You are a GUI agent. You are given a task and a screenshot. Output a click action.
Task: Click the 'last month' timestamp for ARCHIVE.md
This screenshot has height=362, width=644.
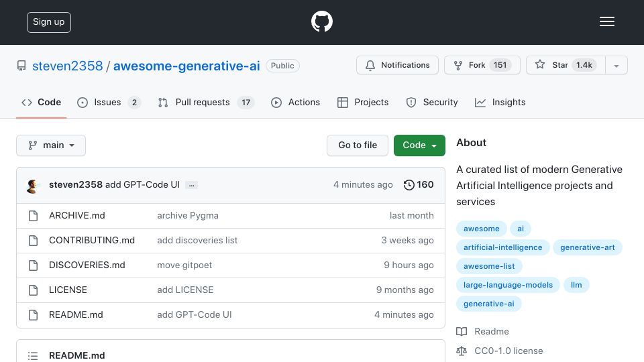[411, 215]
